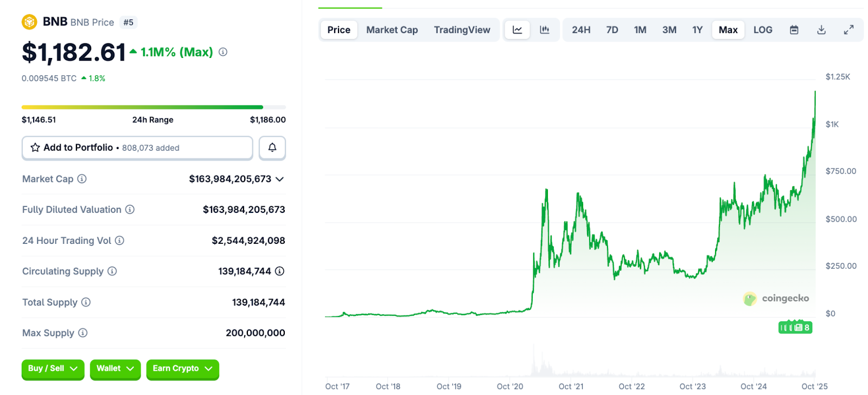868x395 pixels.
Task: Open the Buy / Sell dropdown
Action: pos(53,368)
